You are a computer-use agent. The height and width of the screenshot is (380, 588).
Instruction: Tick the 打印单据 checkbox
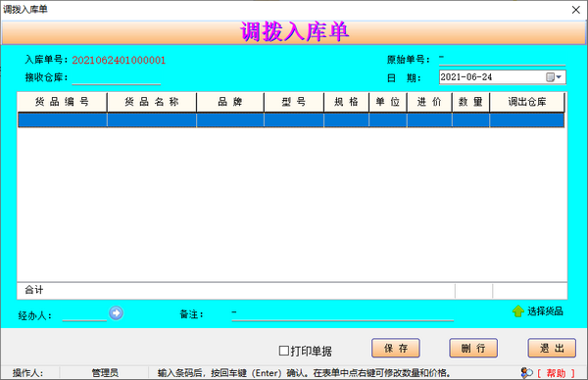click(284, 351)
